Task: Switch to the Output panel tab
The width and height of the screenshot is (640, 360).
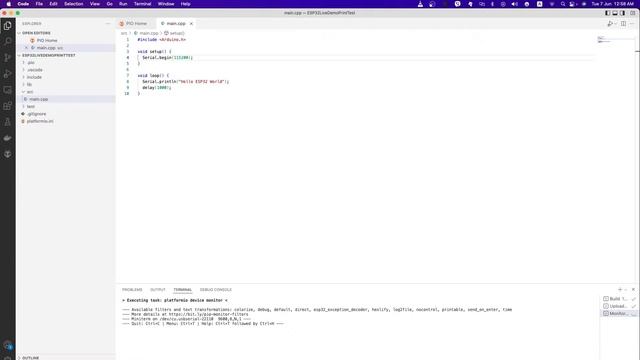Action: [x=158, y=290]
